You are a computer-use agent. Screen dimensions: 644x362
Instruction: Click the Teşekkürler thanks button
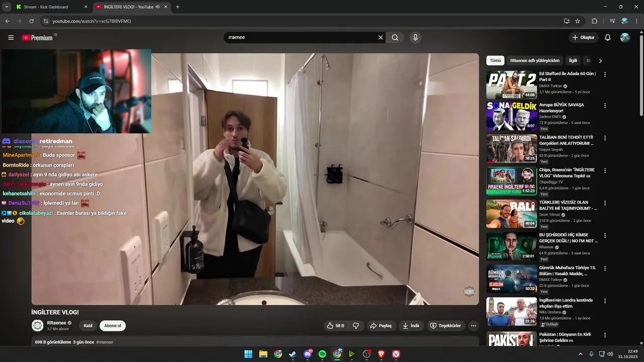point(445,326)
